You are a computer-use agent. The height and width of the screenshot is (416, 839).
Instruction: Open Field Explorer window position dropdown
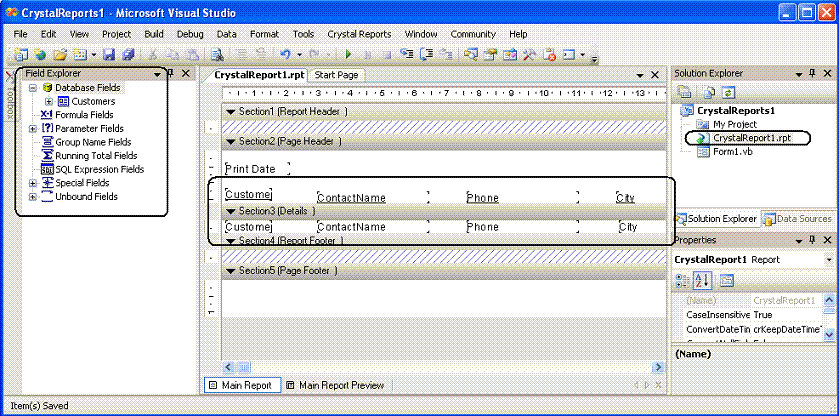point(157,74)
